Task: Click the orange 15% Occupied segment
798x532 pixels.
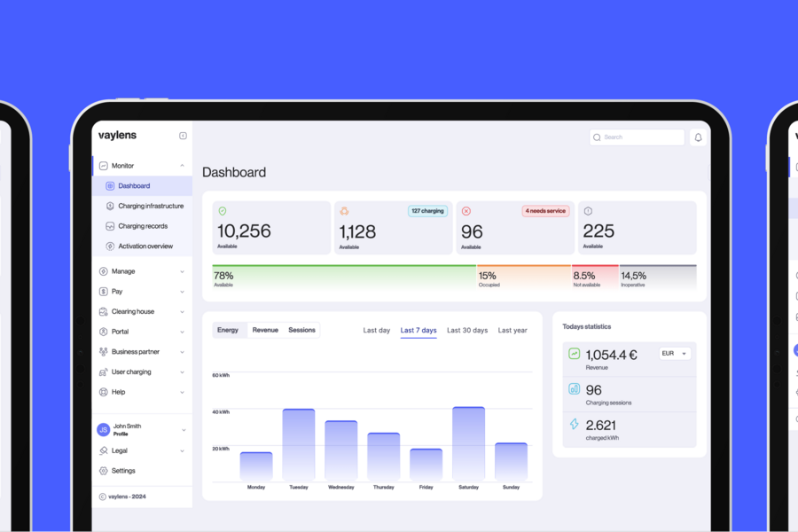Action: [x=524, y=278]
